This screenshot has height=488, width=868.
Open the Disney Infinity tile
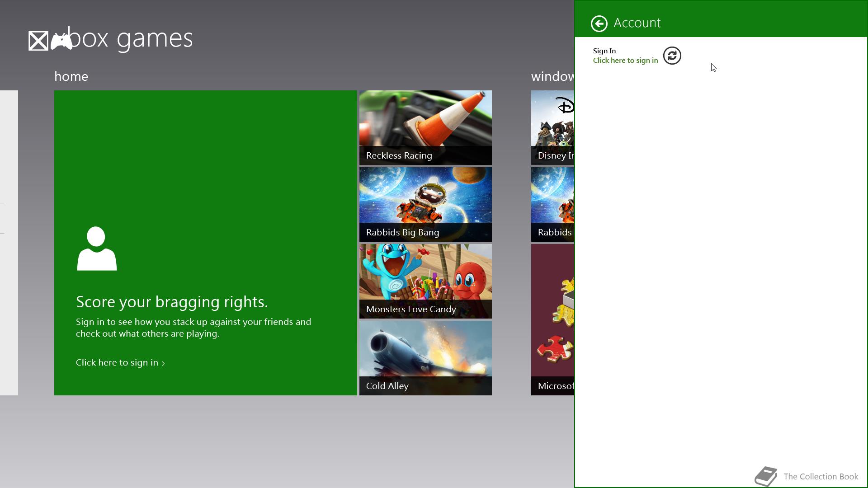(x=552, y=127)
